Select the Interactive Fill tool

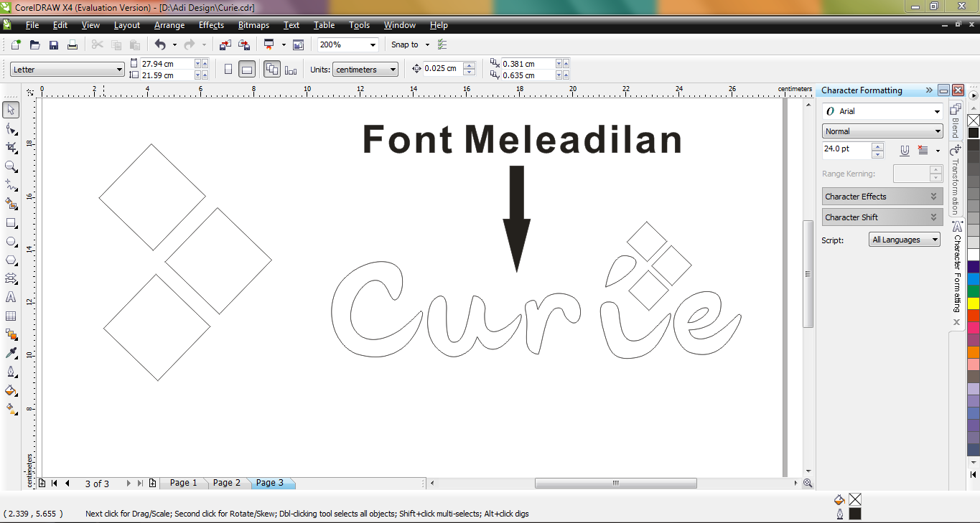pos(11,409)
